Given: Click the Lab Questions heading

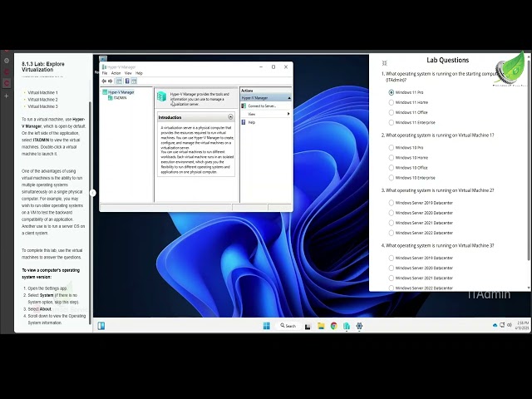Looking at the screenshot, I should (x=447, y=61).
